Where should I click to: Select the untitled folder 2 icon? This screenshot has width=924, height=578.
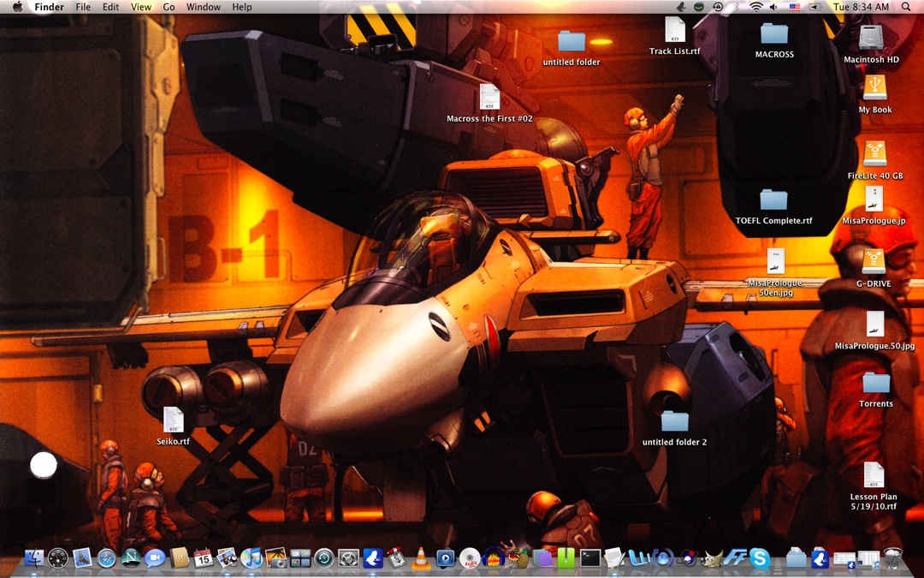pos(675,421)
